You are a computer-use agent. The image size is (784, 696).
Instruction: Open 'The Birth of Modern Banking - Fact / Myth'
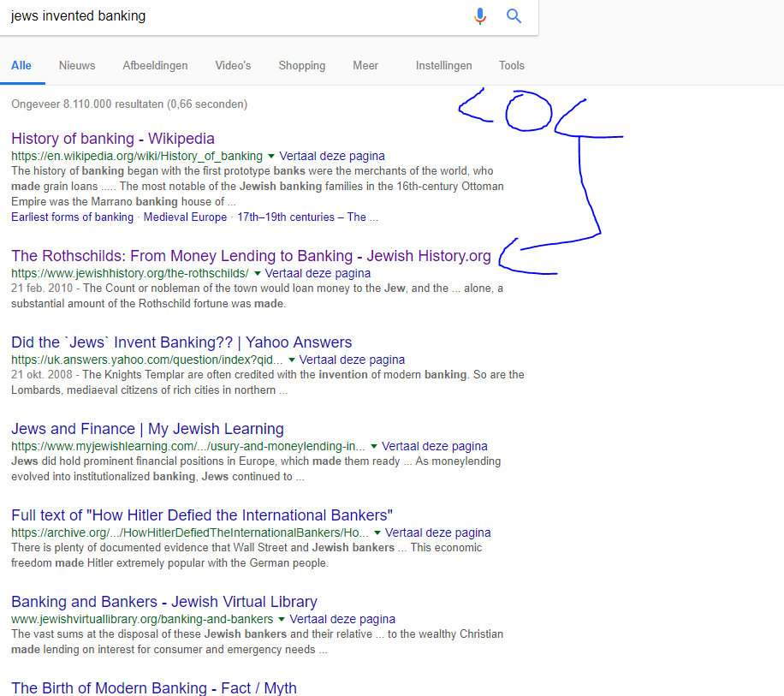pos(154,688)
